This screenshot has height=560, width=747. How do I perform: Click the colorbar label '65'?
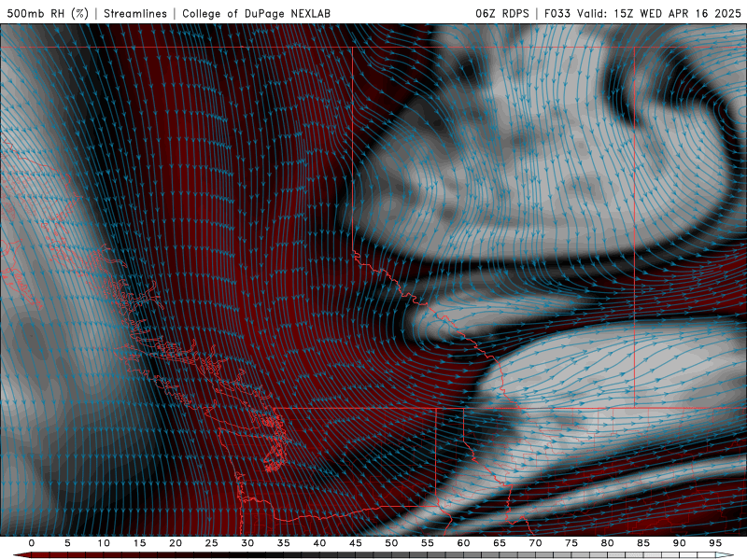tap(500, 543)
